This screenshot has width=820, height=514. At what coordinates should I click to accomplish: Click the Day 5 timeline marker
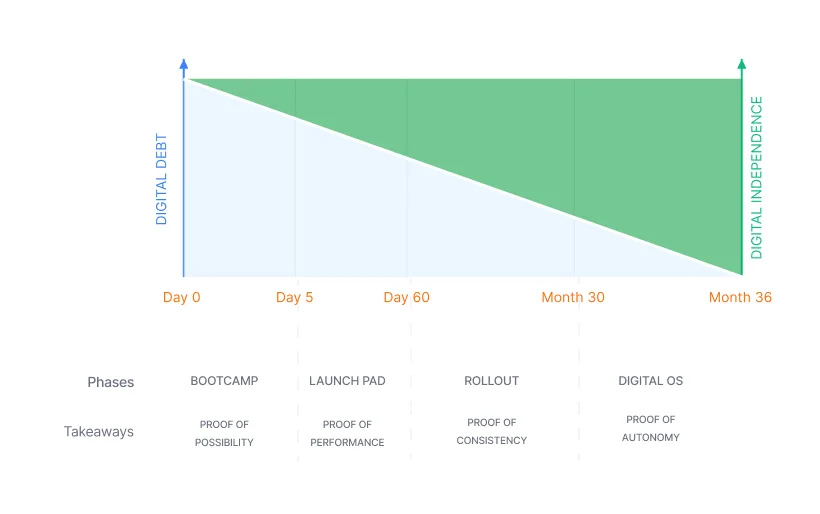[295, 297]
